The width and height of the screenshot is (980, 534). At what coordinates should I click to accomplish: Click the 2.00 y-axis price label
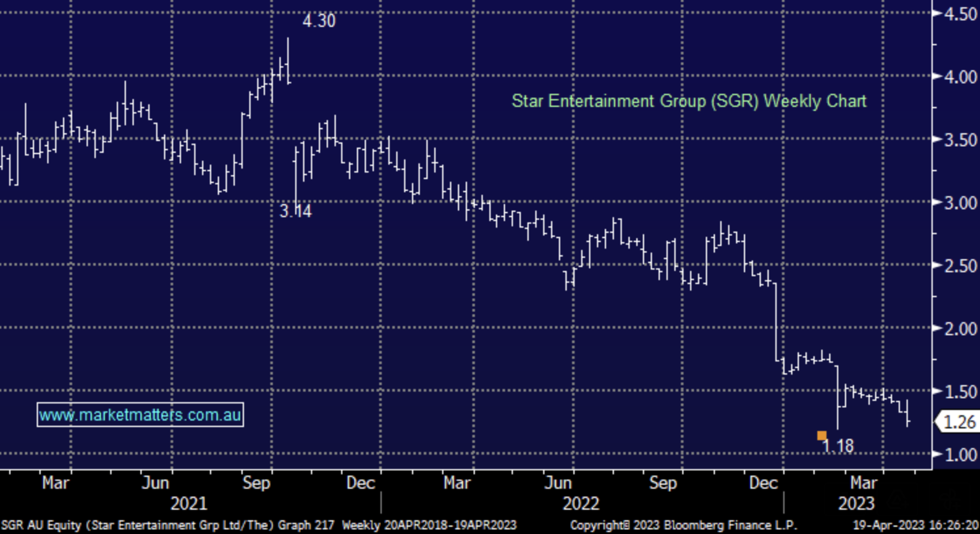(960, 329)
